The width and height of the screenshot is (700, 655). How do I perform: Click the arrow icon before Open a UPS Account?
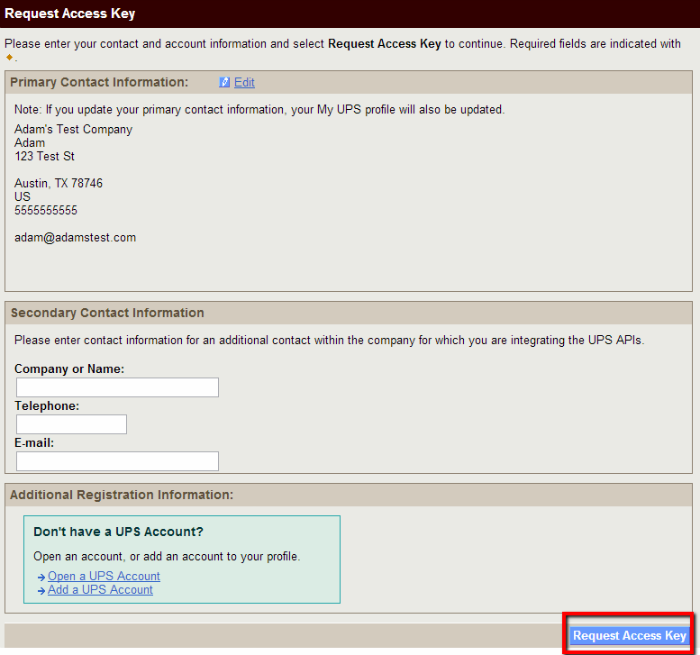42,577
